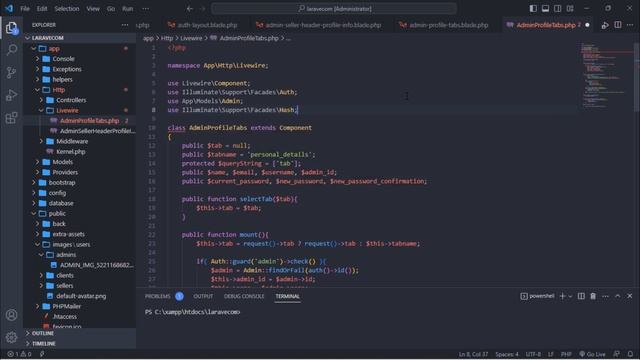Click the Livewire breadcrumb segment
This screenshot has height=360, width=640.
click(x=191, y=38)
